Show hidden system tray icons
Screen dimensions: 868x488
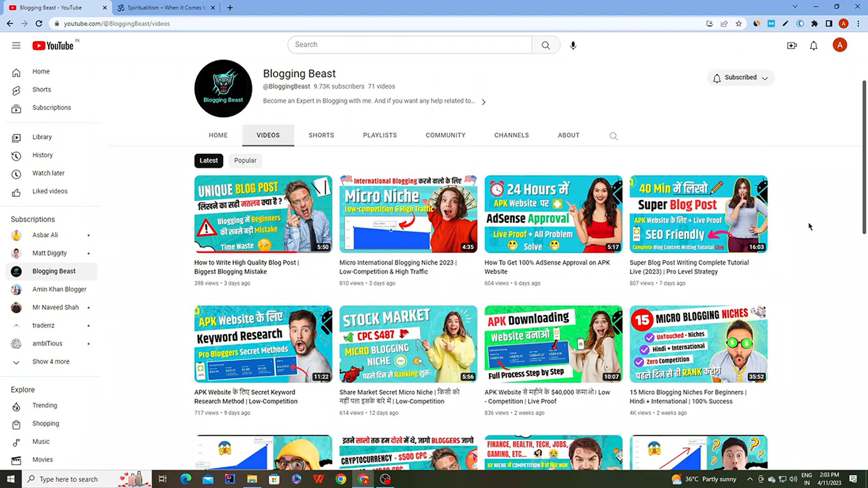750,479
